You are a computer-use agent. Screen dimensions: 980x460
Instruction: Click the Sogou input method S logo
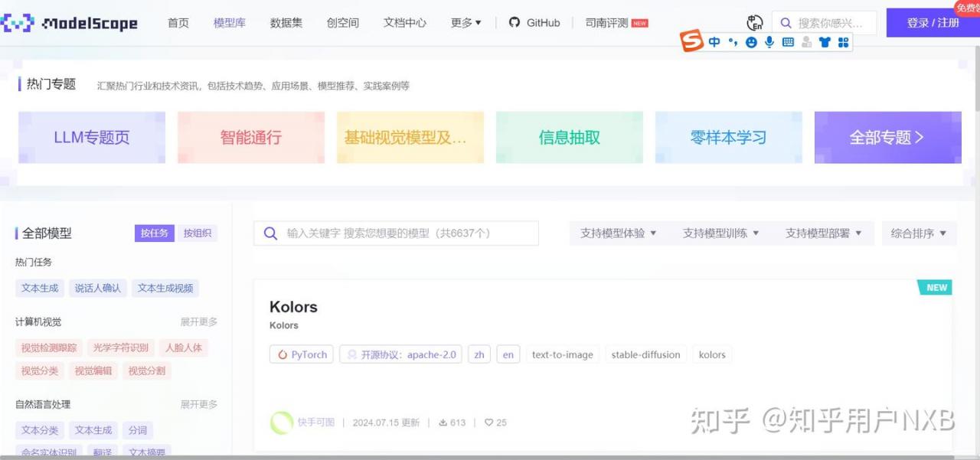691,41
